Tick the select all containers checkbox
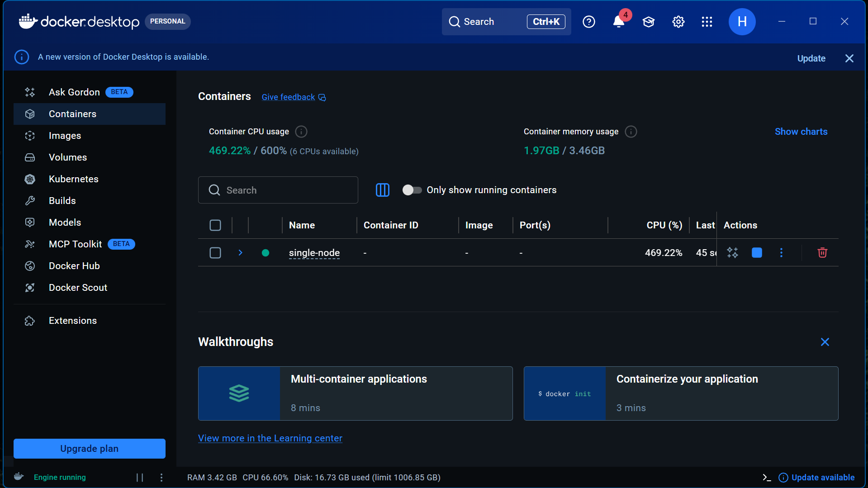The height and width of the screenshot is (488, 868). pyautogui.click(x=215, y=225)
